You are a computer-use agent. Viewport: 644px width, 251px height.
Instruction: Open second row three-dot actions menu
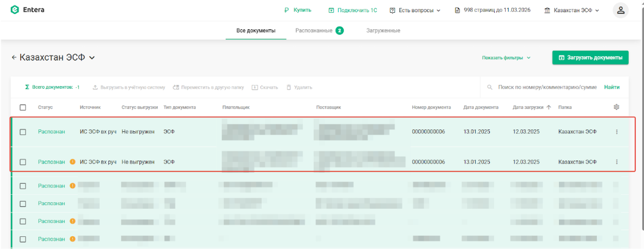tap(616, 162)
